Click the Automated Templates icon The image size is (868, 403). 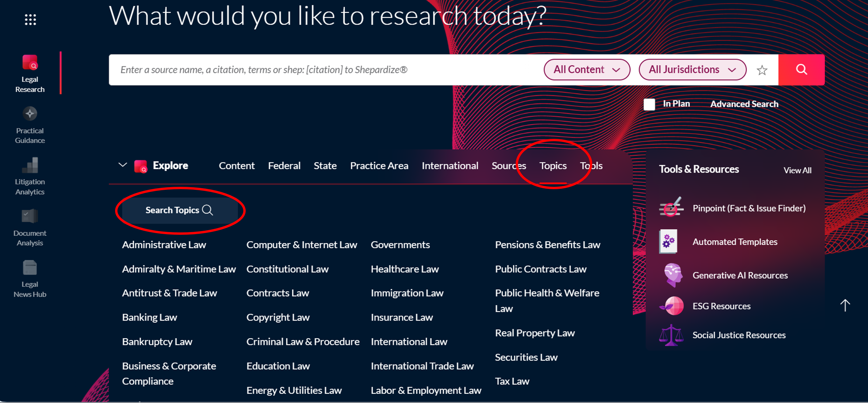[x=668, y=241]
